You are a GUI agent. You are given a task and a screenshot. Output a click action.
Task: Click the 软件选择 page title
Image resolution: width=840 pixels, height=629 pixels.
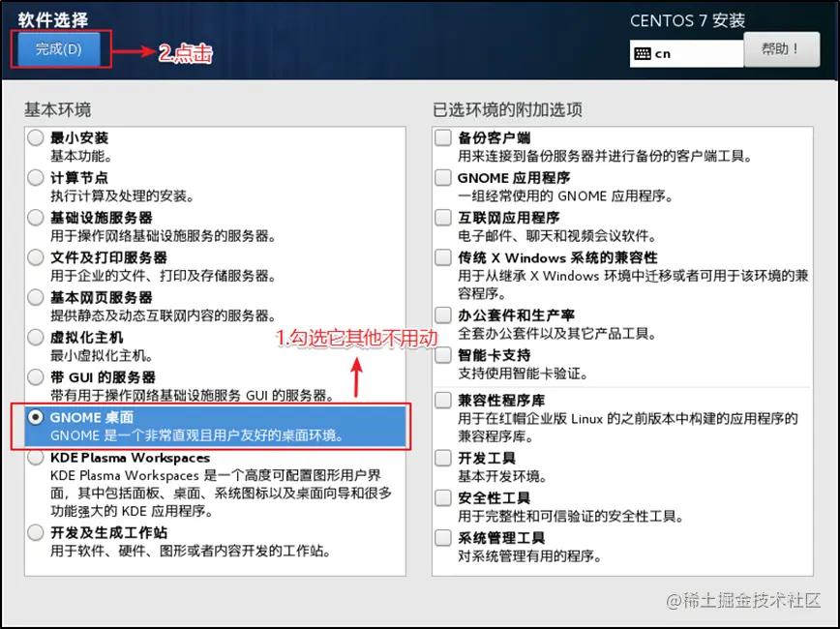pyautogui.click(x=53, y=20)
